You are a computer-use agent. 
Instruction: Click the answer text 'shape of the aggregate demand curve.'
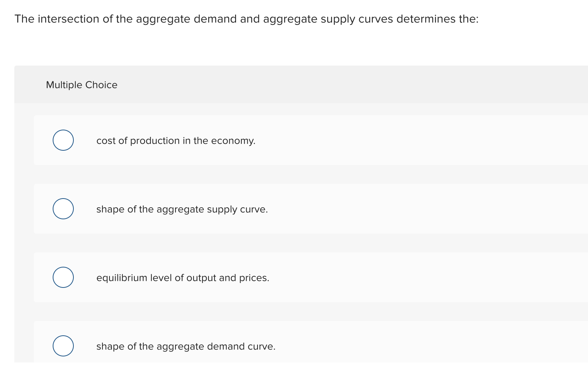click(x=186, y=346)
